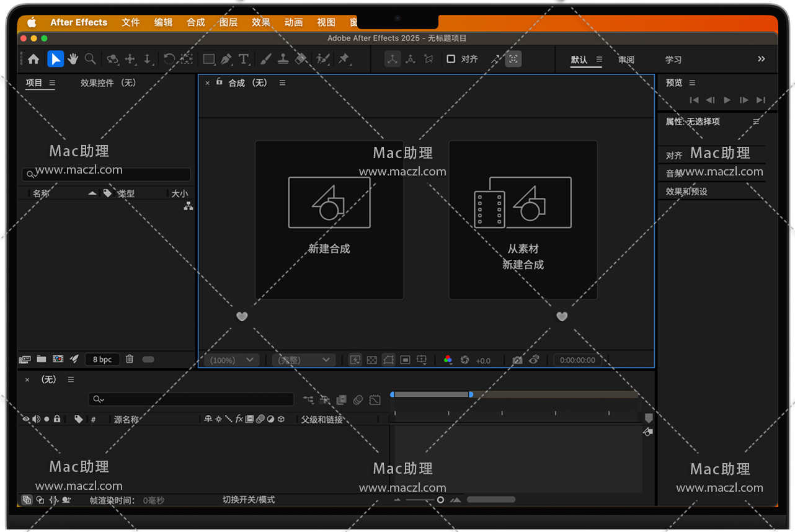Select the Zoom magnifier tool
Image resolution: width=795 pixels, height=532 pixels.
pos(91,59)
